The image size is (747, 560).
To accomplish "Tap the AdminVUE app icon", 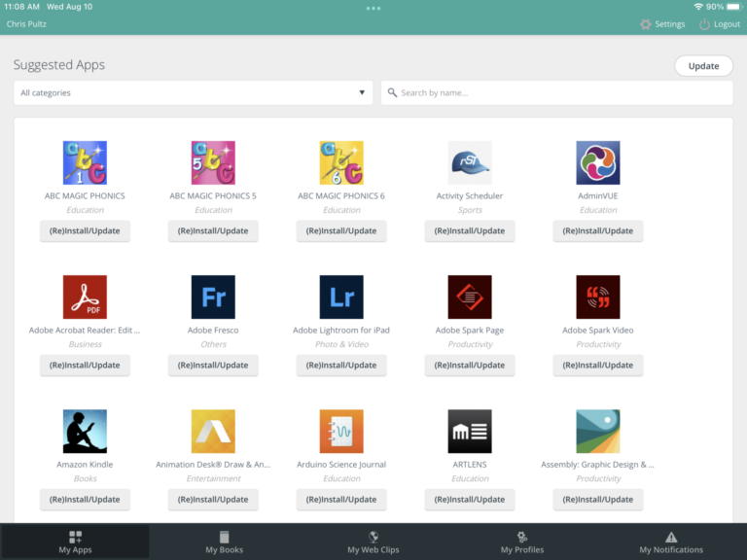I will coord(598,162).
